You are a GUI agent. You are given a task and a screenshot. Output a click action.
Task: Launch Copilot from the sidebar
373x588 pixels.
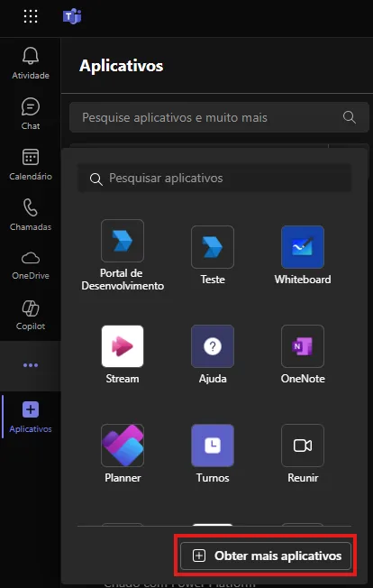point(31,316)
